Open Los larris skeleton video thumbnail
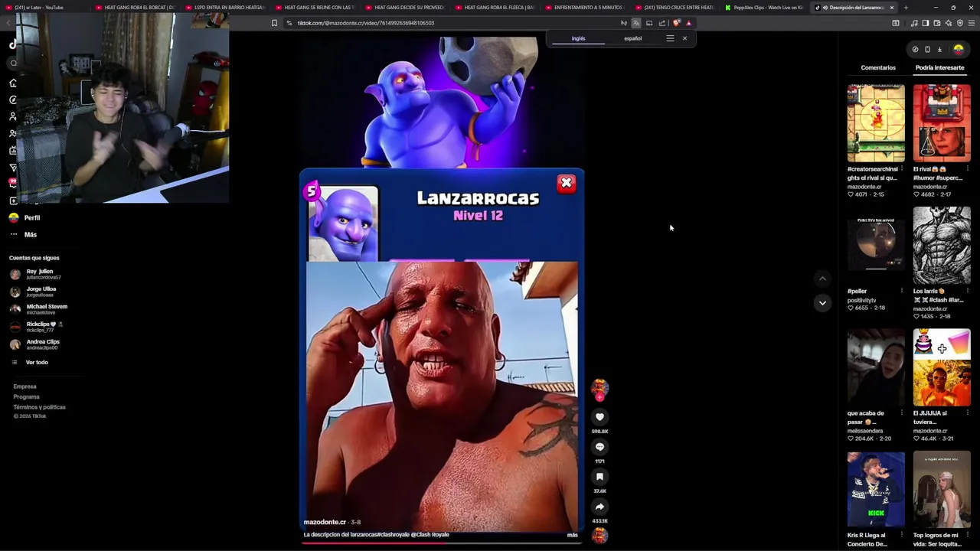 (x=942, y=246)
